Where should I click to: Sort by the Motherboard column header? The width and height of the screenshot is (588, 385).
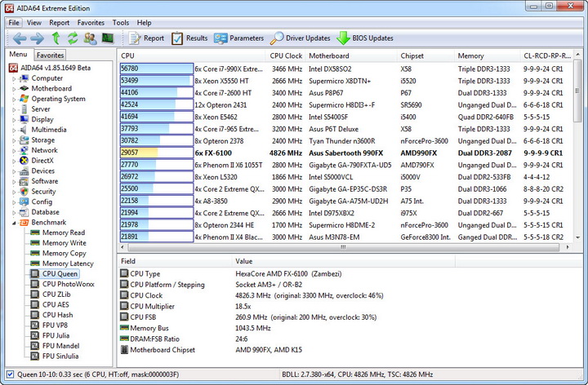point(351,55)
